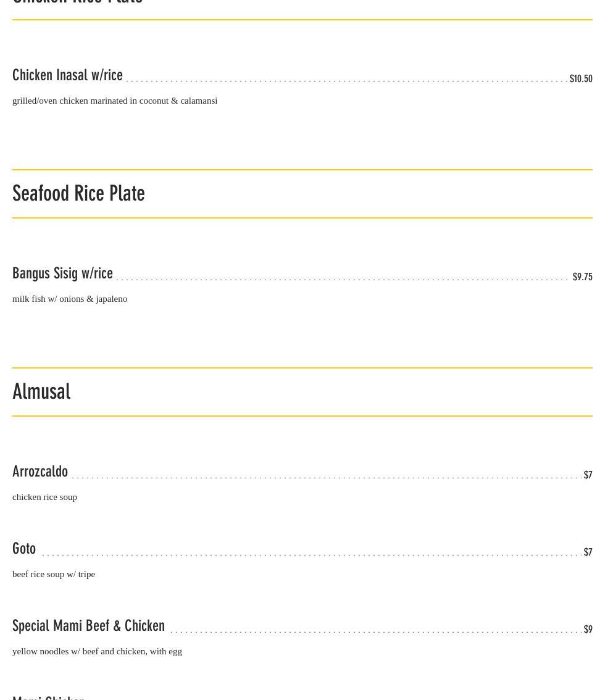Click the yellow noodles with egg description
This screenshot has height=700, width=605.
click(x=97, y=651)
